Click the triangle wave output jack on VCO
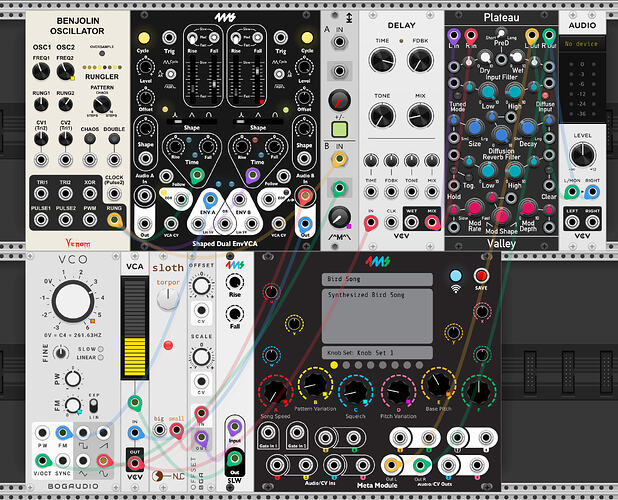Image resolution: width=618 pixels, height=500 pixels. pos(83,460)
